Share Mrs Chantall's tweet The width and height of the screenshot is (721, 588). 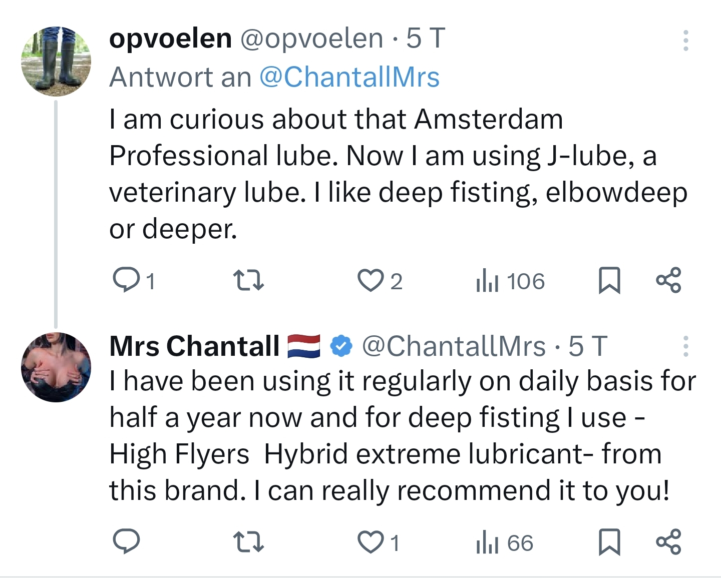[668, 542]
